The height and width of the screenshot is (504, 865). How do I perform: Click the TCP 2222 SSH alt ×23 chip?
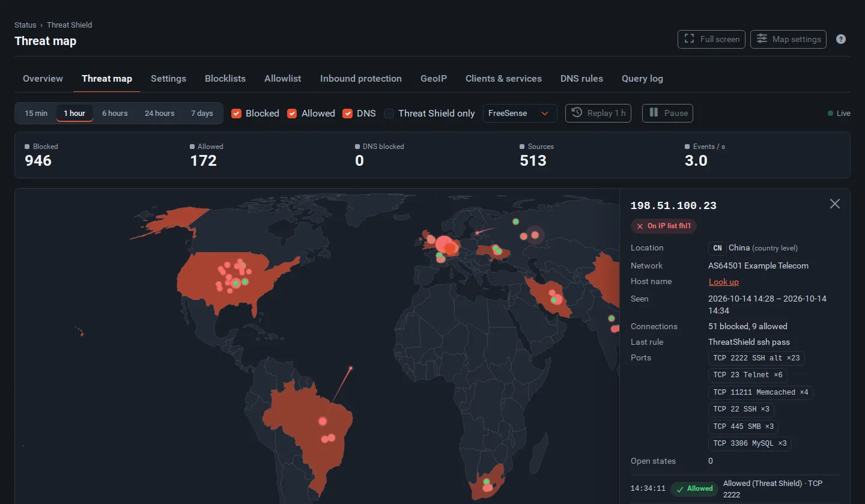coord(757,358)
